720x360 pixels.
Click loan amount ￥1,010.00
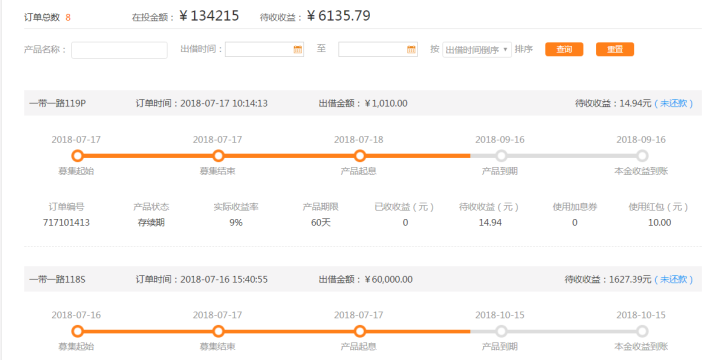(x=386, y=103)
